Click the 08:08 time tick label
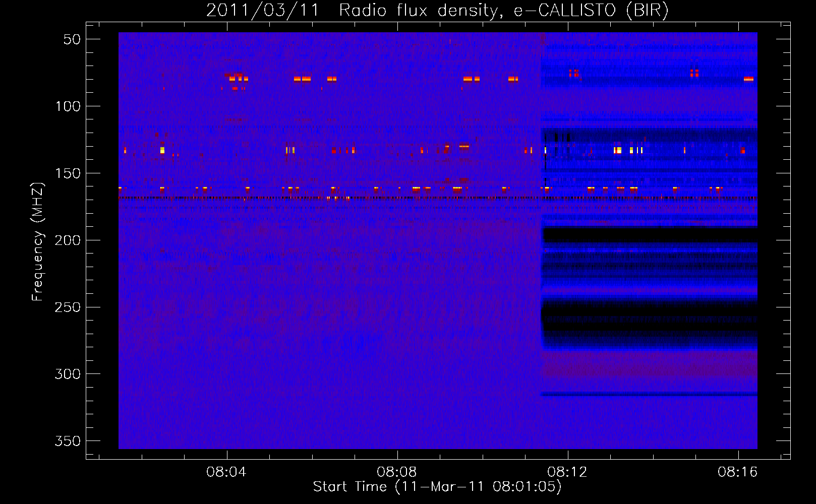 click(x=397, y=472)
